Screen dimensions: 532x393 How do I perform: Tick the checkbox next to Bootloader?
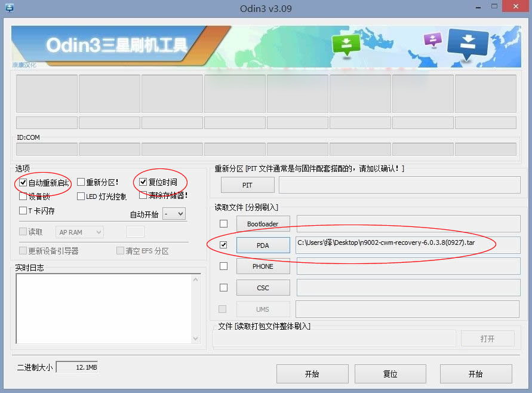tap(223, 223)
